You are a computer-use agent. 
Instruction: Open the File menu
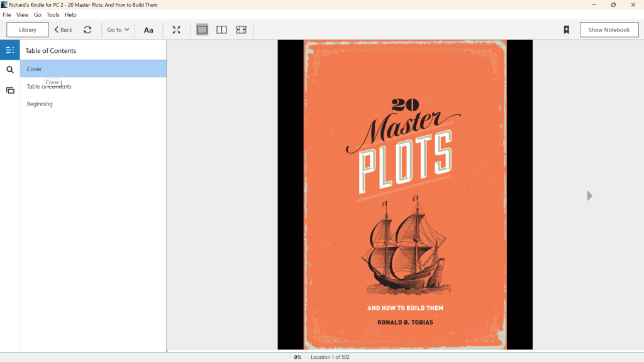7,14
